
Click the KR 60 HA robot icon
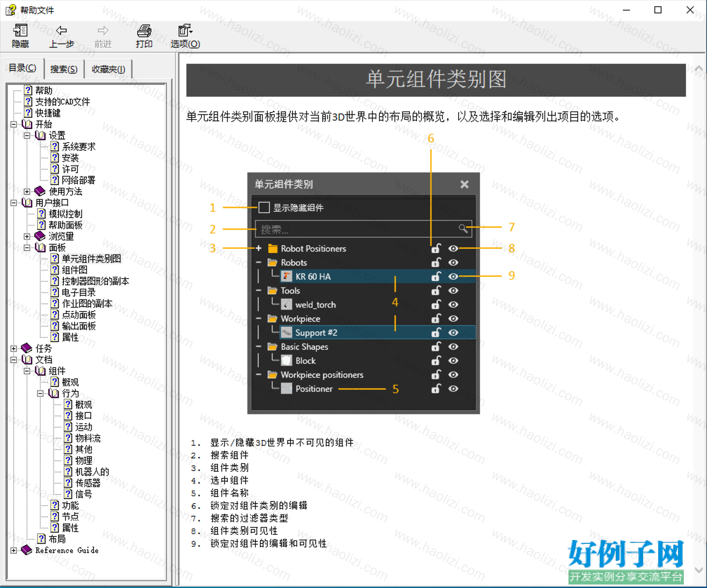coord(287,276)
